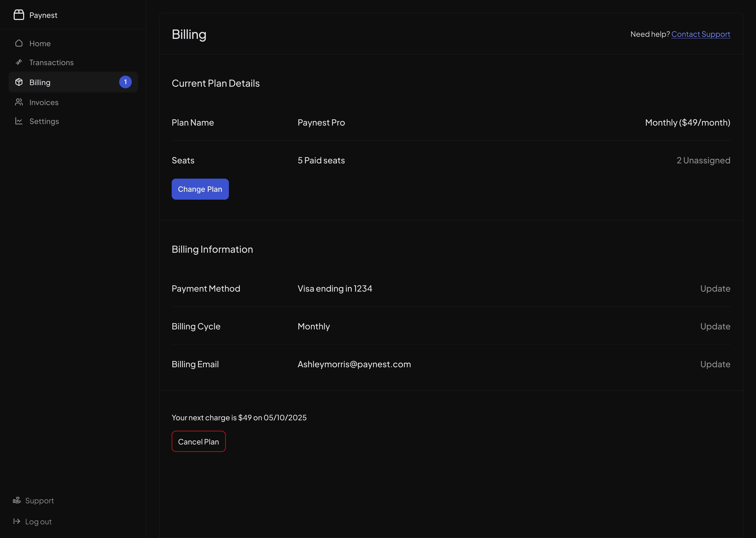Click the Transactions arrows icon
This screenshot has width=756, height=538.
coord(19,62)
